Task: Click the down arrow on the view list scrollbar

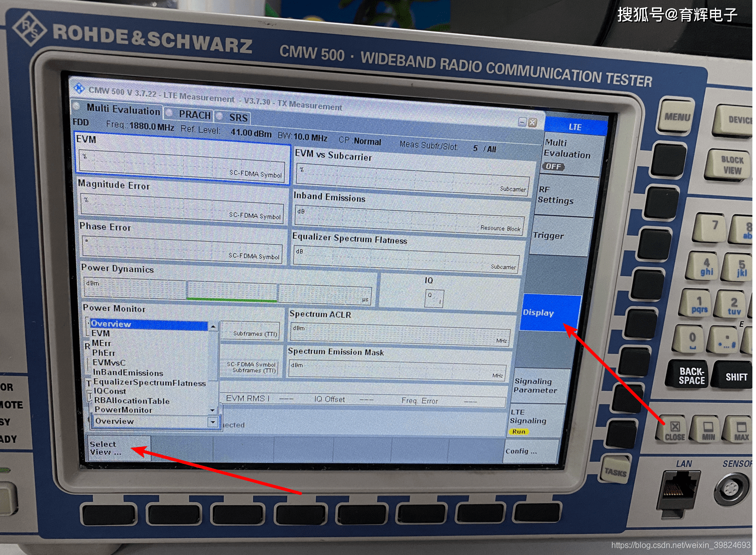Action: [x=212, y=410]
